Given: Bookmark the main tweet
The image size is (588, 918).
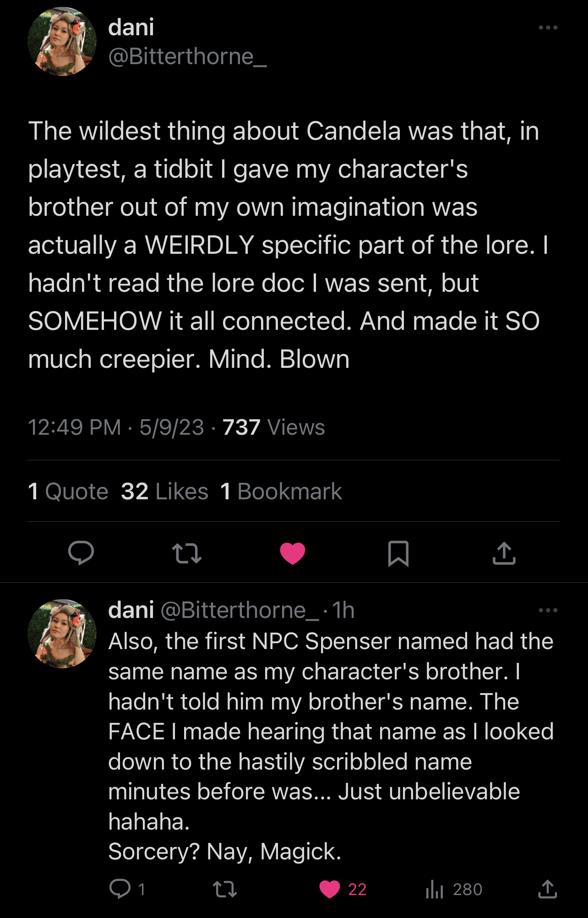Looking at the screenshot, I should (398, 553).
